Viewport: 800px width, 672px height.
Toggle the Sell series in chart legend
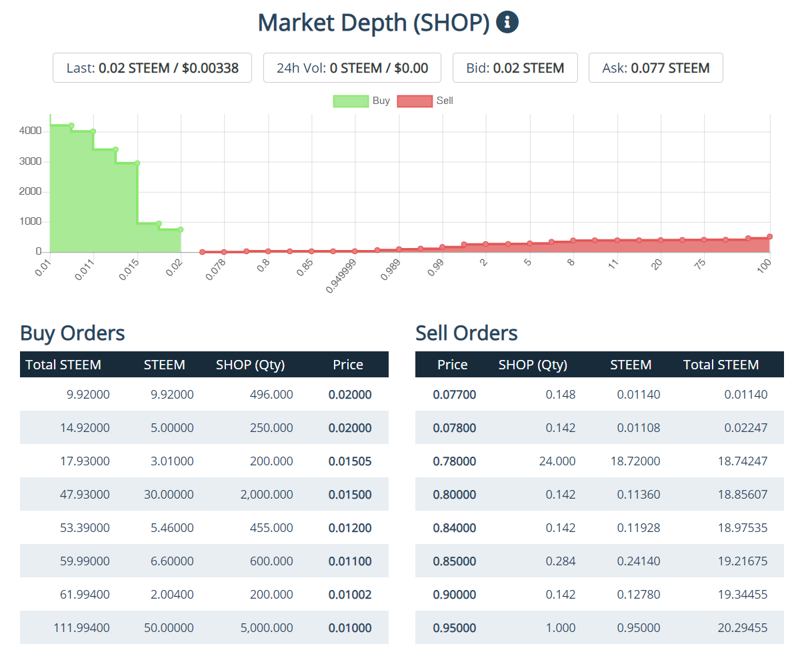coord(425,101)
